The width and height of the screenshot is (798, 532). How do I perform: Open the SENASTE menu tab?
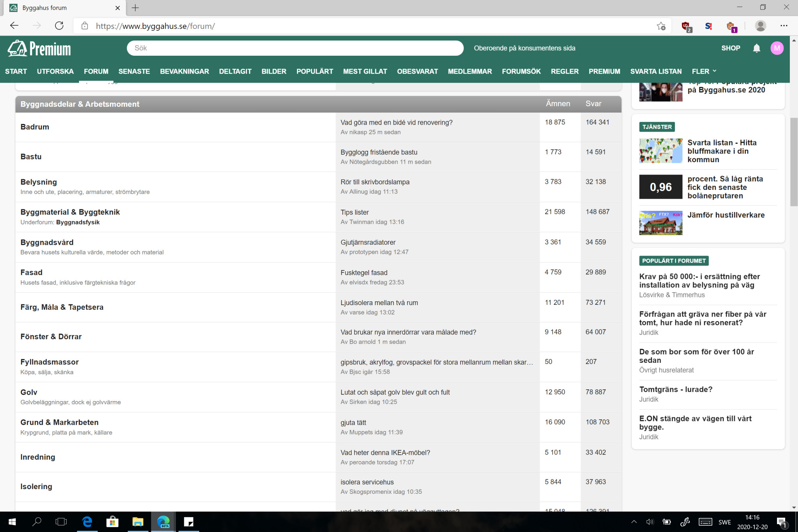click(134, 71)
